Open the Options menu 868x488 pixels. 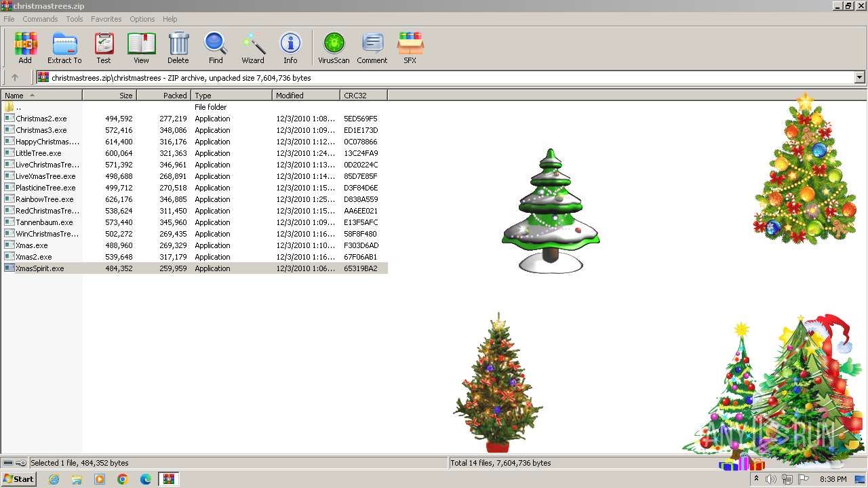point(142,19)
